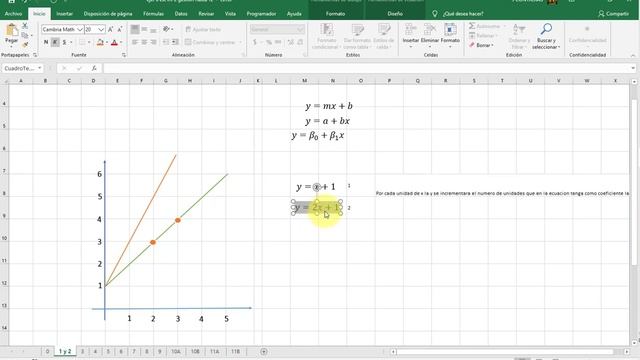
Task: Toggle center text alignment
Action: (144, 42)
